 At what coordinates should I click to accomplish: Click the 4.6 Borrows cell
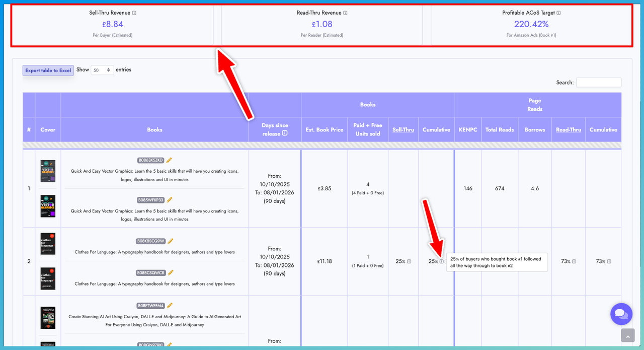[535, 188]
